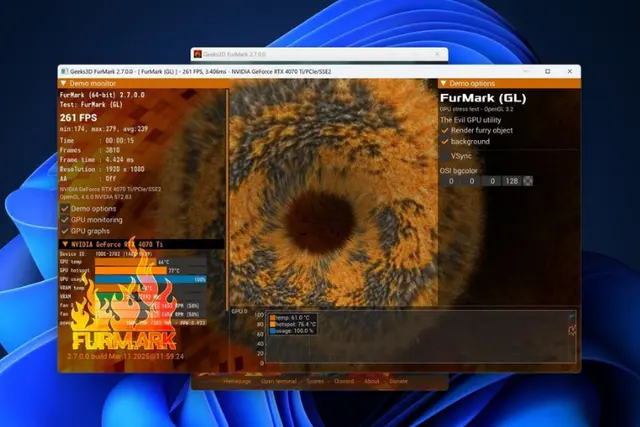640x427 pixels.
Task: Click the Frame time 4.424 ms row
Action: click(96, 160)
